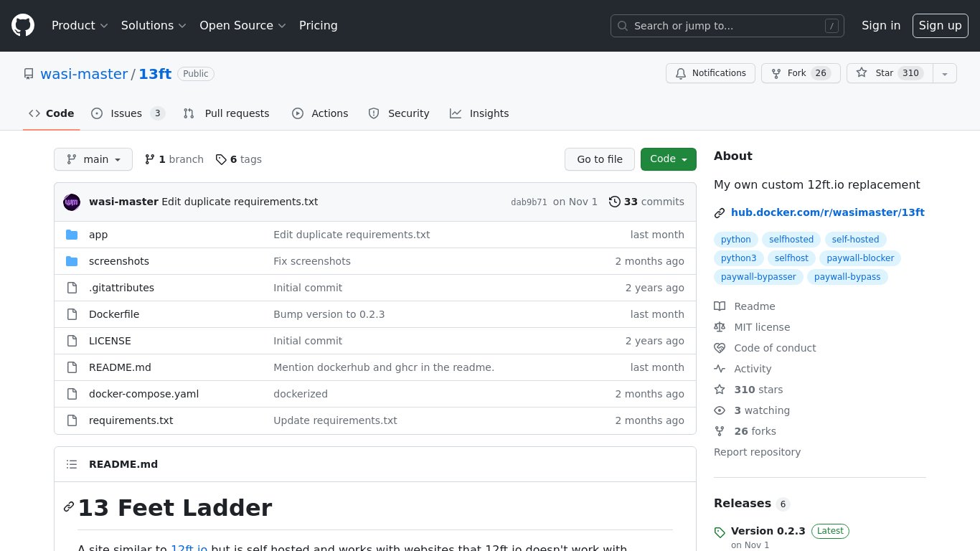Screen dimensions: 980x551
Task: Select the tag icon beside Version 0.2.3
Action: coord(720,532)
